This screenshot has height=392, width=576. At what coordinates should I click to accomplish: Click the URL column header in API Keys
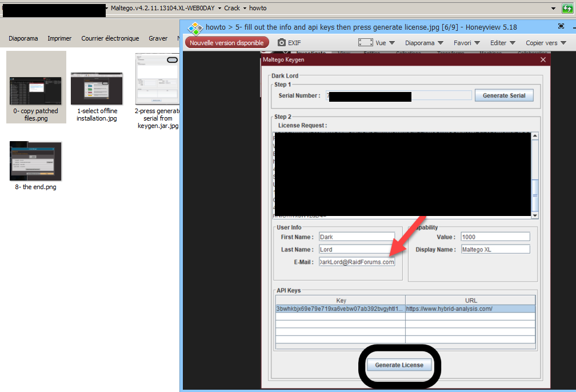(471, 300)
